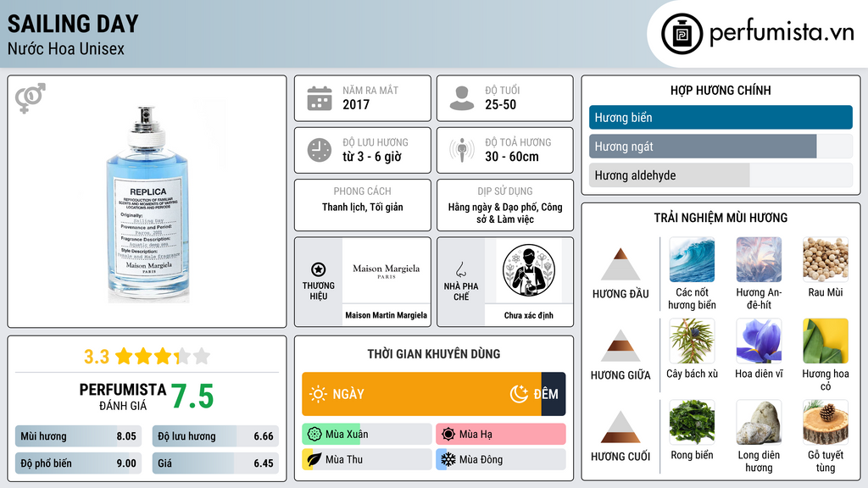The width and height of the screenshot is (868, 488).
Task: Select the juniper (Cây bách xù) image
Action: coord(692,341)
